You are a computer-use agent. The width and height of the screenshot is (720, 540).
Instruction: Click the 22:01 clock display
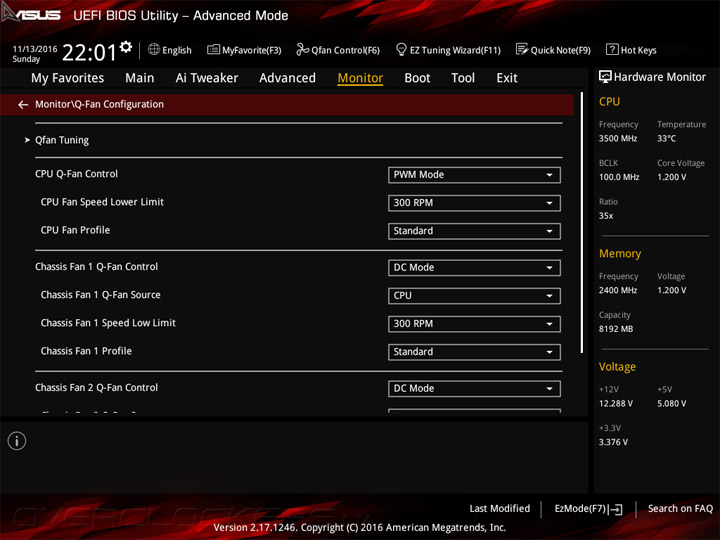pos(89,52)
